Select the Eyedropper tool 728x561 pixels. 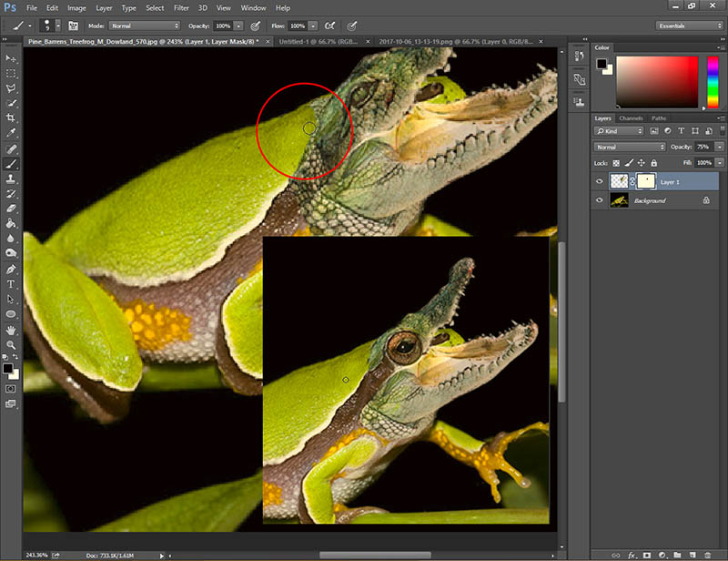pyautogui.click(x=11, y=133)
